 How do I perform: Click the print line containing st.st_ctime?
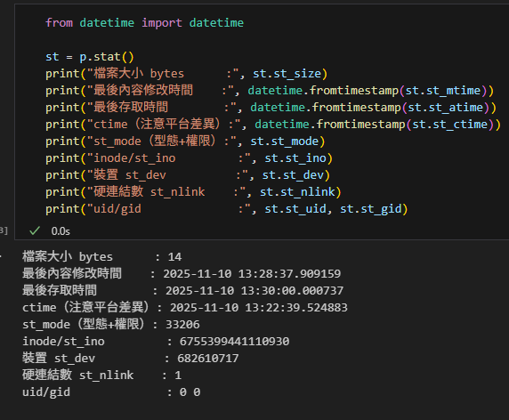(x=273, y=125)
